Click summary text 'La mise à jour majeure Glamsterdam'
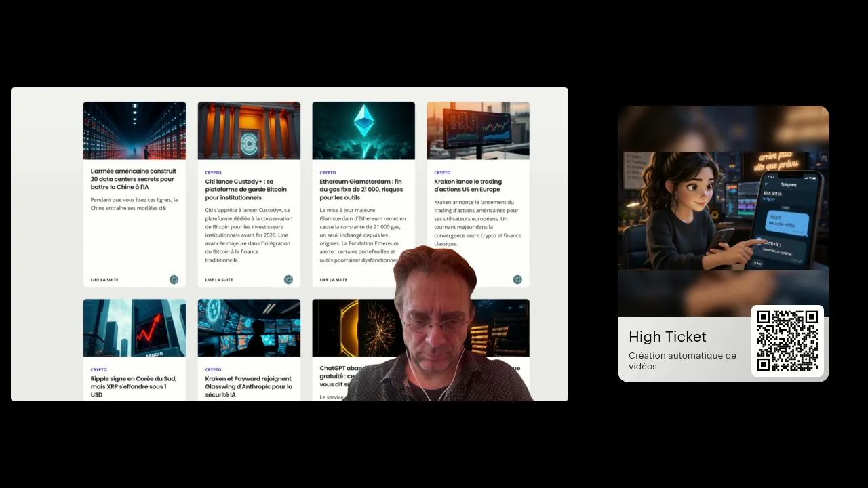This screenshot has width=868, height=488. click(363, 235)
